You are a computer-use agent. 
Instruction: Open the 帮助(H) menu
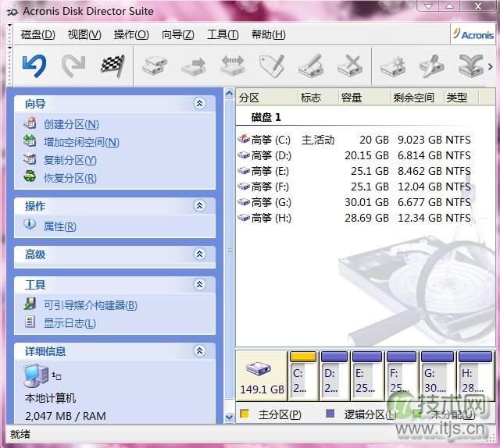(268, 34)
